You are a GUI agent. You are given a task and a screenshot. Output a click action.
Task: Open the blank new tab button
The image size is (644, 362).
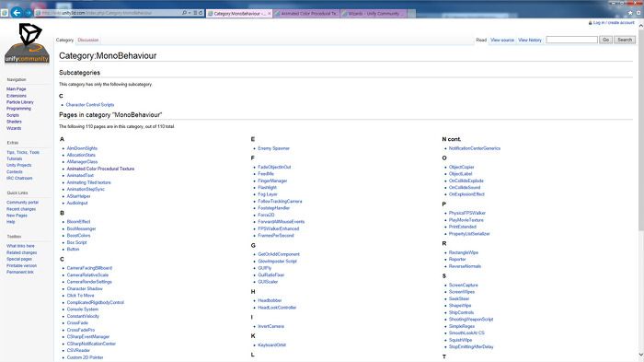pos(411,14)
